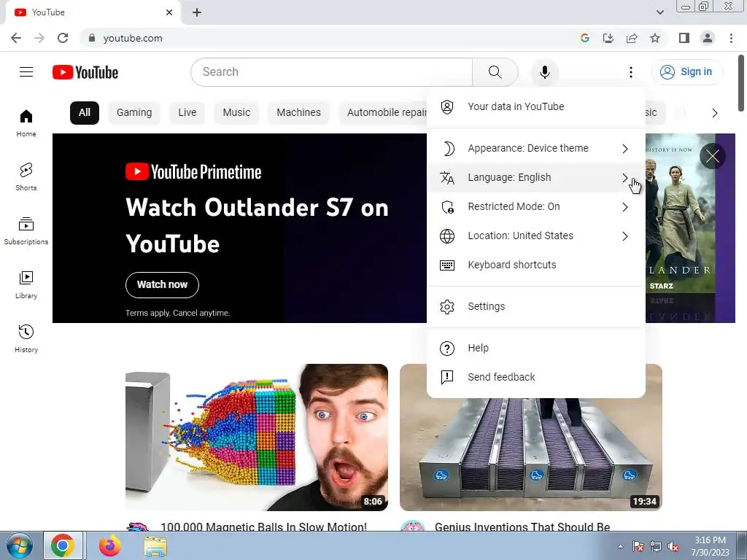Select the Live category chip
The image size is (747, 560).
187,113
